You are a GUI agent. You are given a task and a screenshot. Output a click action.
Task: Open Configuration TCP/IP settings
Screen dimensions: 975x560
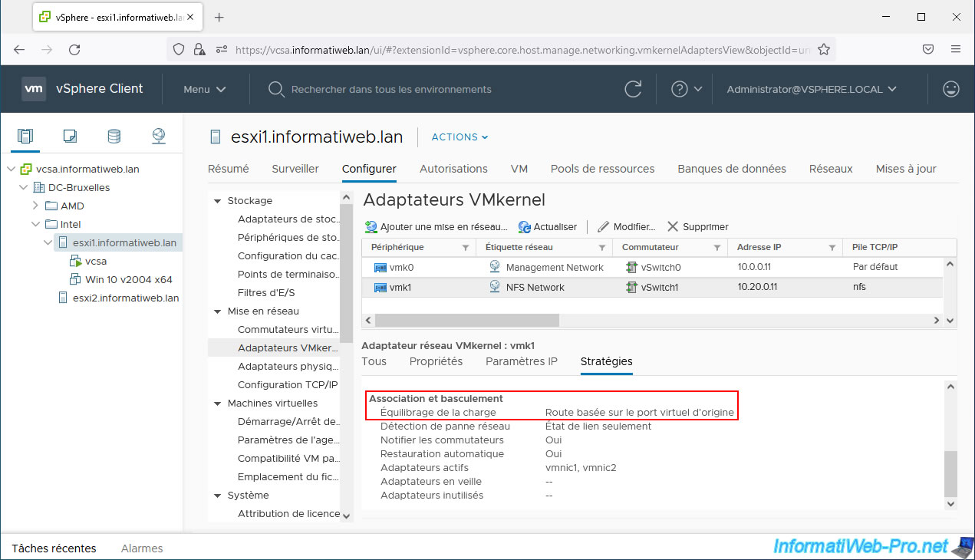288,385
